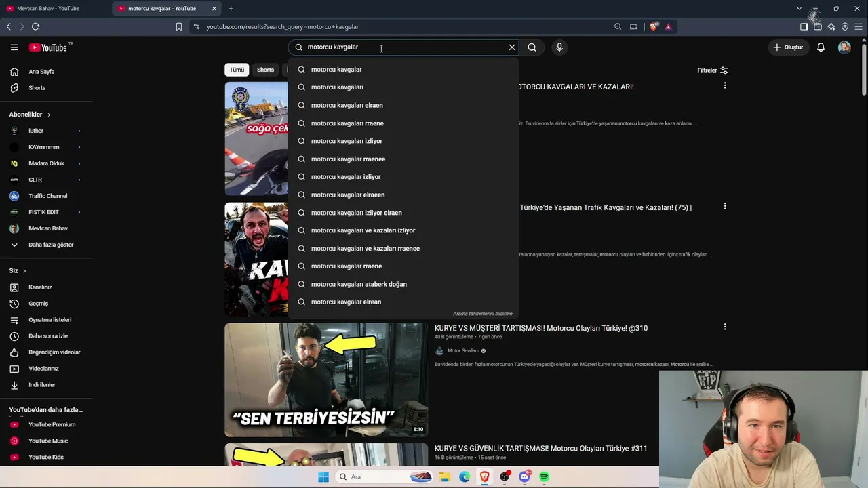Viewport: 868px width, 488px height.
Task: Open Ana Sayfa in the sidebar
Action: 46,72
